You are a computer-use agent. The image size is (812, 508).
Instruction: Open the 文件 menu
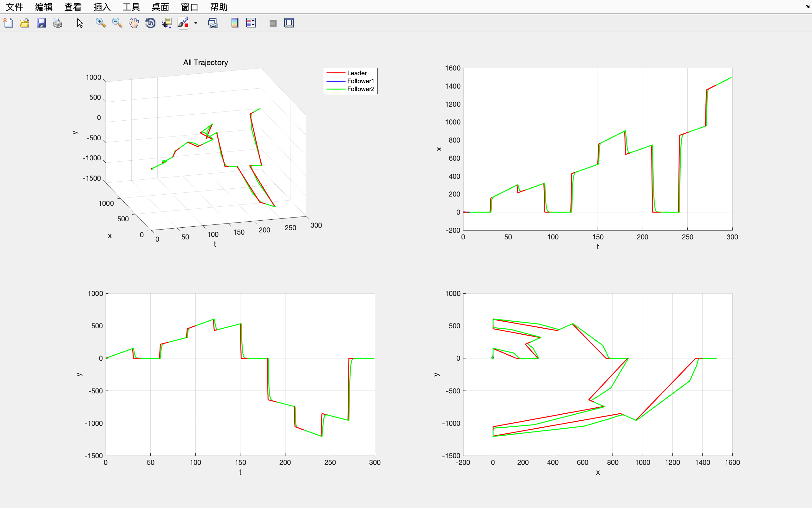pos(15,7)
